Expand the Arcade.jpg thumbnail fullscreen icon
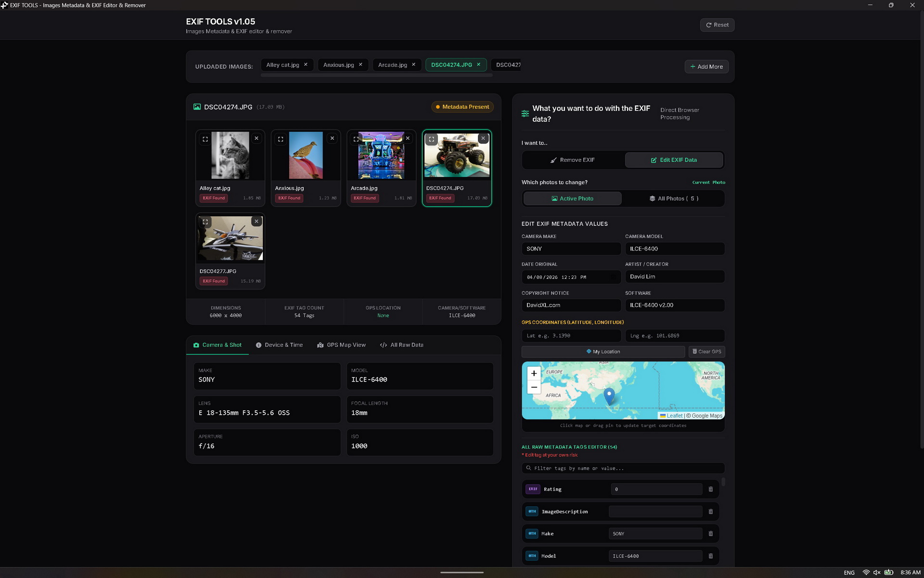This screenshot has width=924, height=578. (356, 139)
